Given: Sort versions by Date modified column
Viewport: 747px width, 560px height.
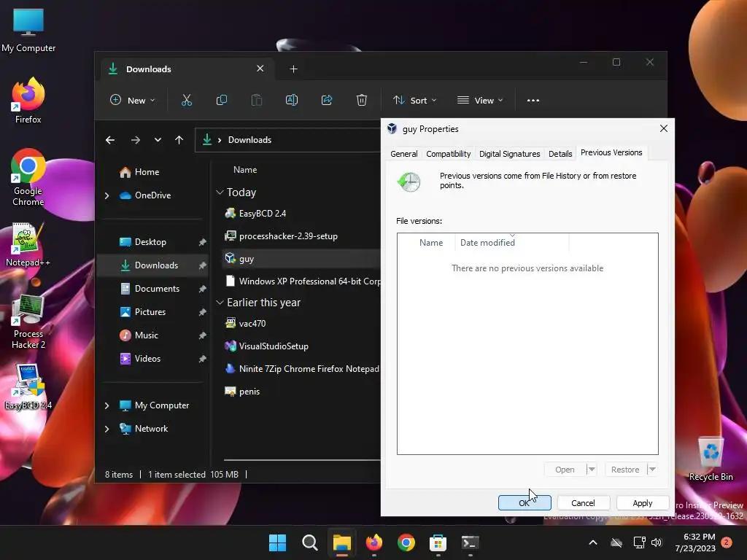Looking at the screenshot, I should (x=511, y=242).
